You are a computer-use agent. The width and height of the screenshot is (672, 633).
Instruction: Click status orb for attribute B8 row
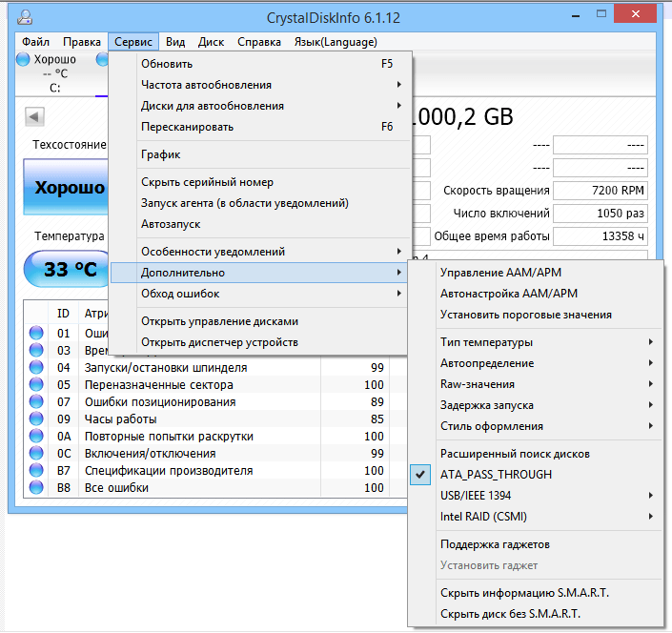[36, 487]
